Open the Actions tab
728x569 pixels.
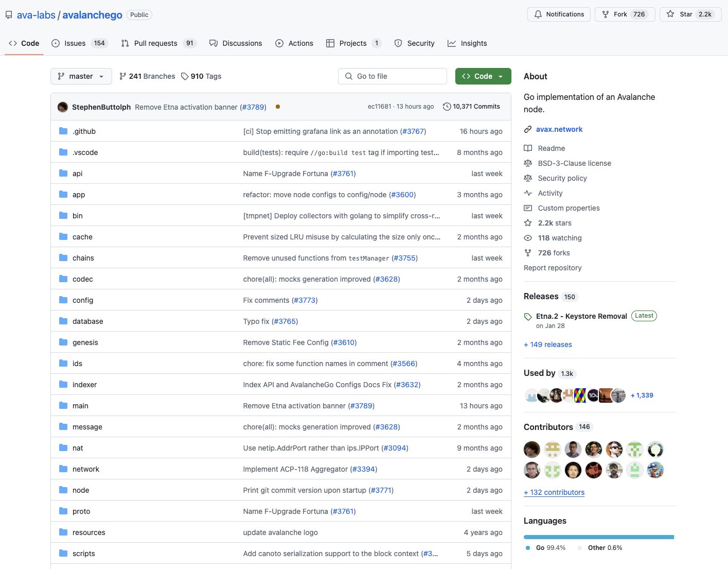point(294,43)
